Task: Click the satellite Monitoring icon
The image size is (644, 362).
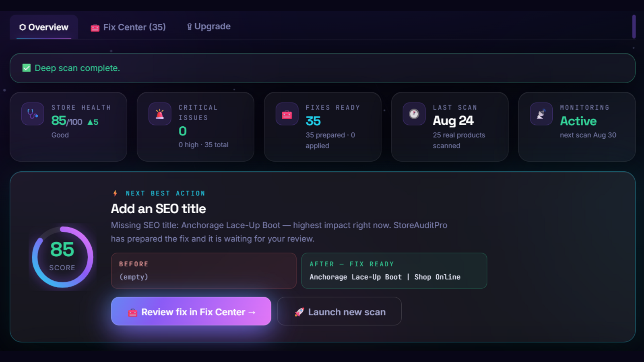Action: (x=541, y=114)
